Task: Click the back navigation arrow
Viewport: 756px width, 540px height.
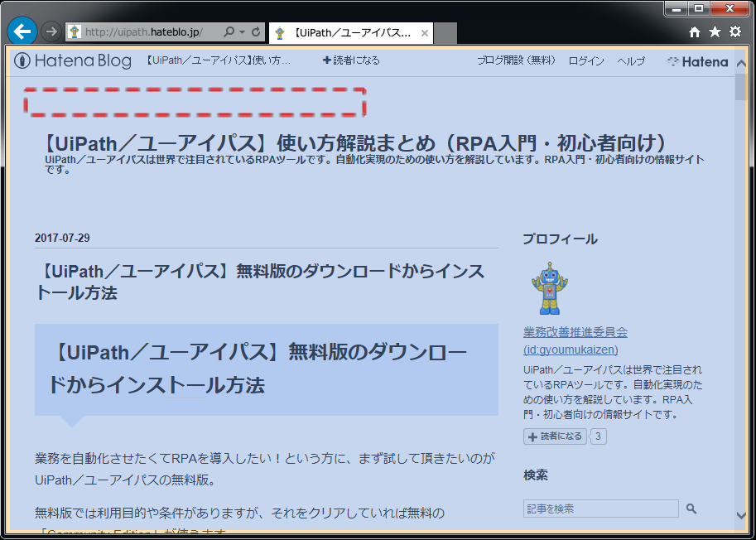Action: point(22,30)
